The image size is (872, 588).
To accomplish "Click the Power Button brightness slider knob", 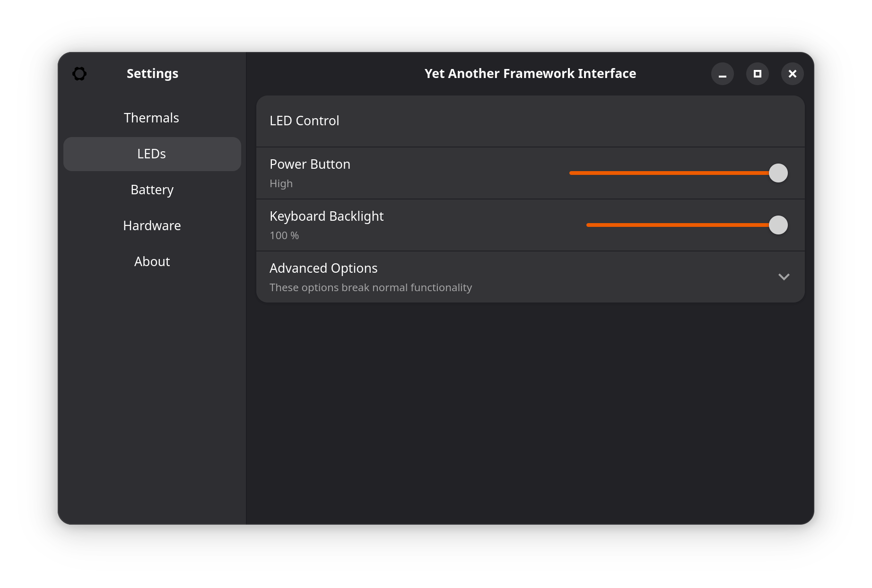I will pos(778,173).
